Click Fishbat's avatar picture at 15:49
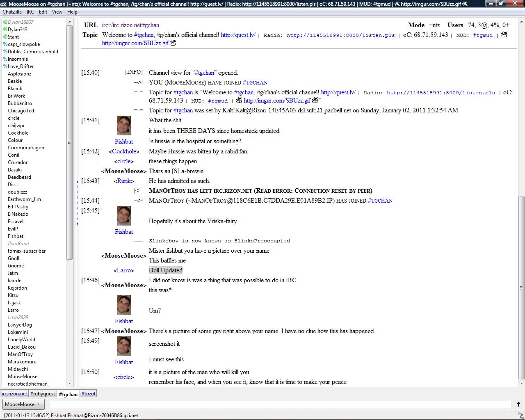 click(x=123, y=346)
